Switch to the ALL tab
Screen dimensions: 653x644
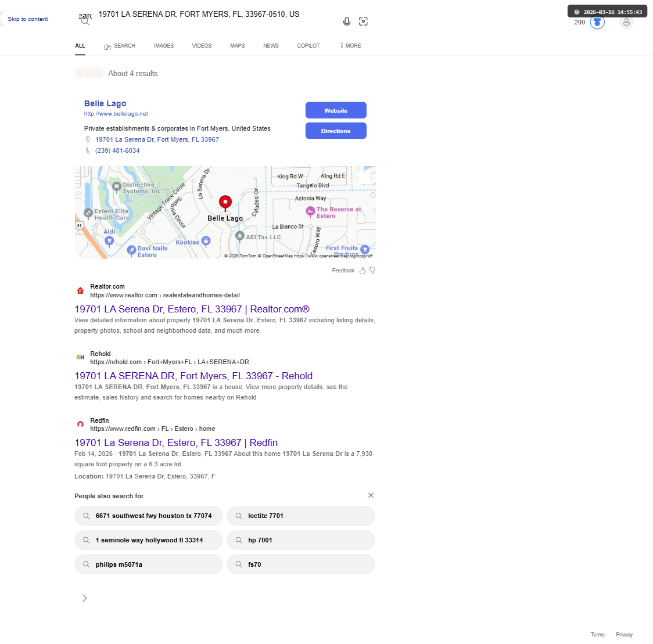80,46
